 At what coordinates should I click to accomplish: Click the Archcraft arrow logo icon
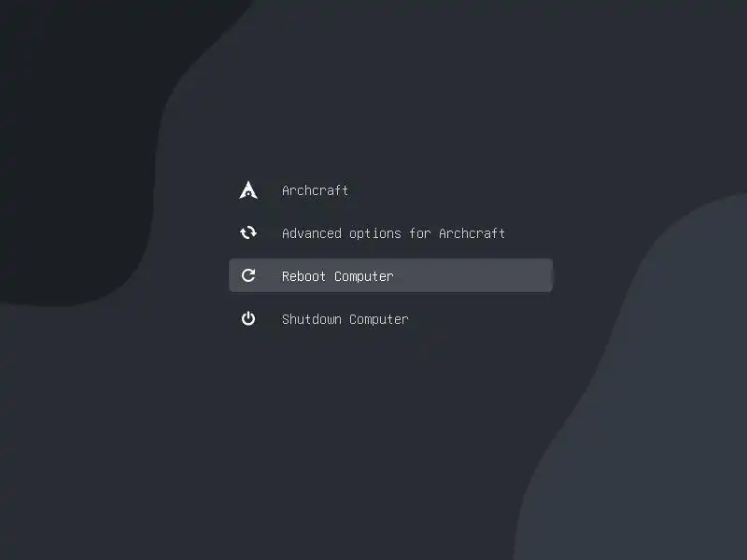[x=248, y=189]
